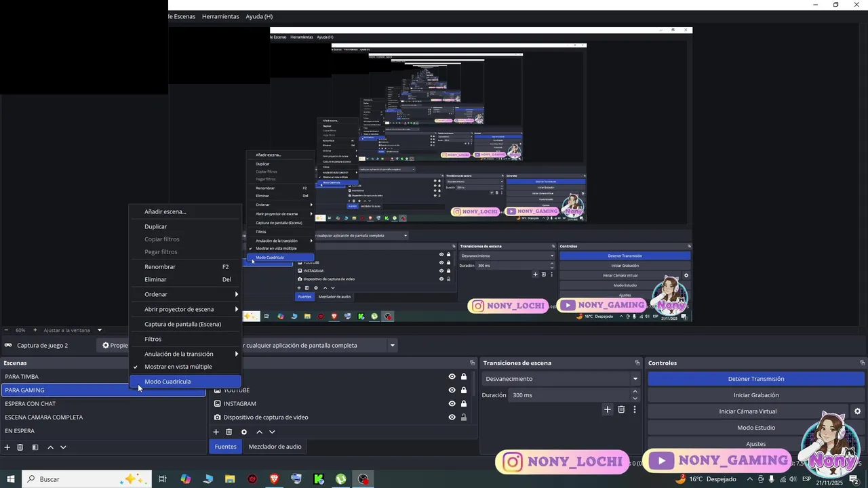868x488 pixels.
Task: Move the scene down with the Escenas down arrow
Action: [x=63, y=447]
